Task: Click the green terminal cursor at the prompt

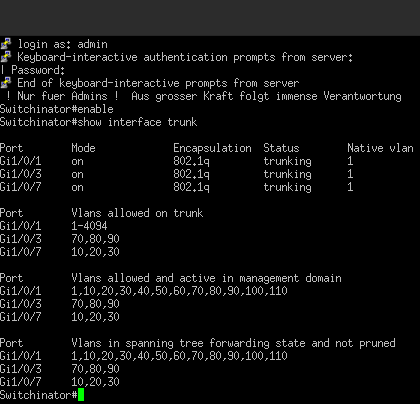Action: pyautogui.click(x=81, y=395)
